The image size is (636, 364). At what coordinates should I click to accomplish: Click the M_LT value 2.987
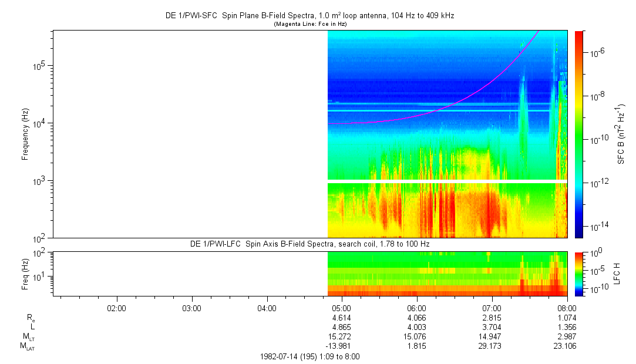[x=566, y=336]
